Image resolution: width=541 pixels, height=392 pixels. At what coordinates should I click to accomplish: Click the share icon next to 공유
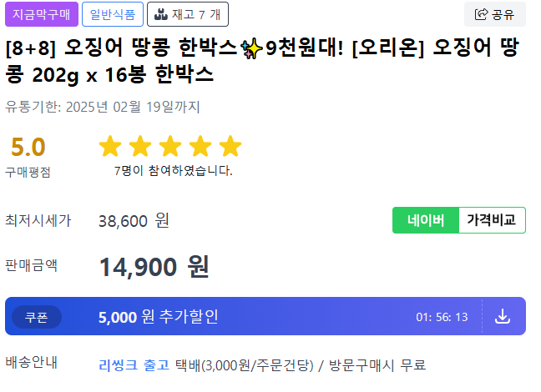click(x=481, y=14)
